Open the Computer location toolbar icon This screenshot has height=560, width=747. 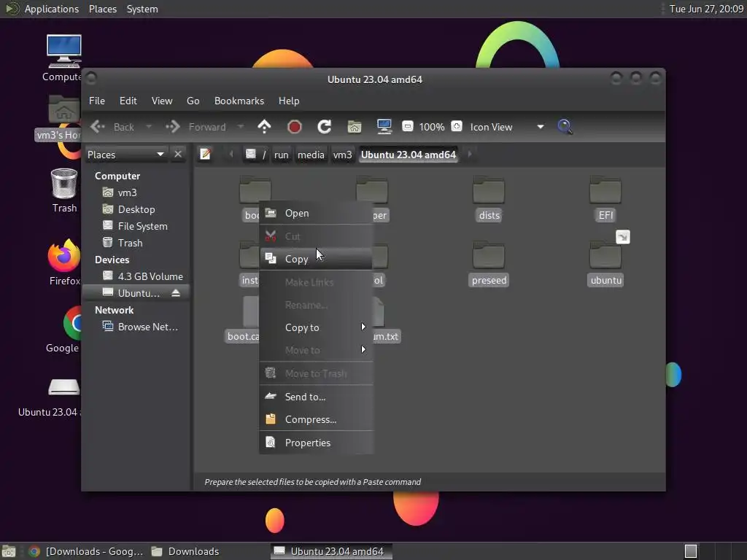click(384, 127)
